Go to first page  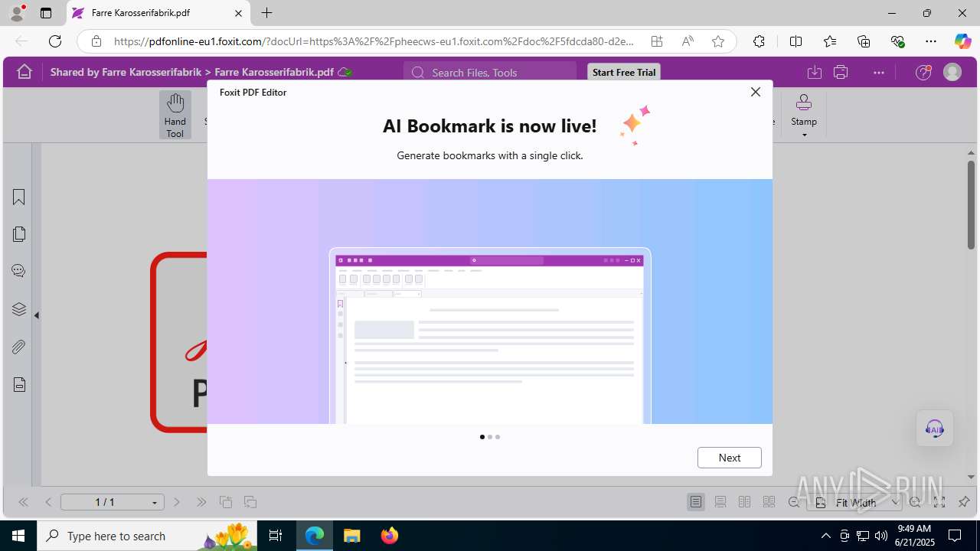click(x=23, y=502)
